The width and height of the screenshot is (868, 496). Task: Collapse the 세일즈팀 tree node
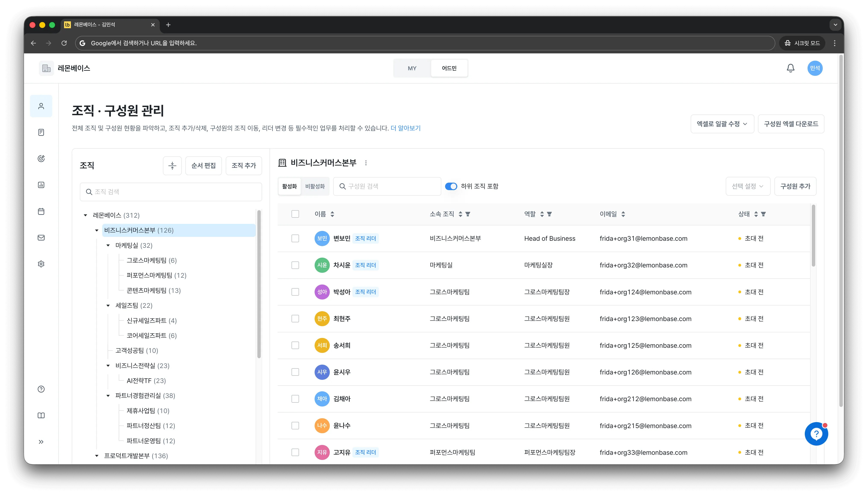coord(108,306)
